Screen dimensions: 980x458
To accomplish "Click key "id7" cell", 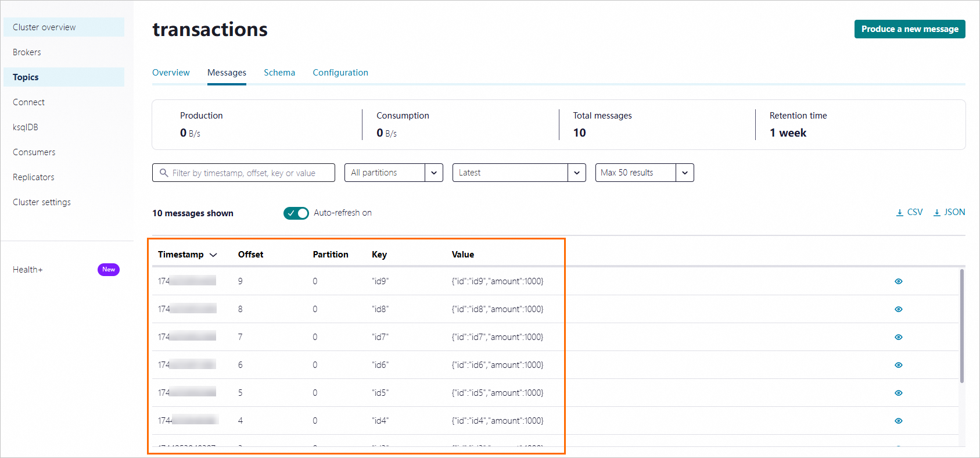I will [380, 337].
